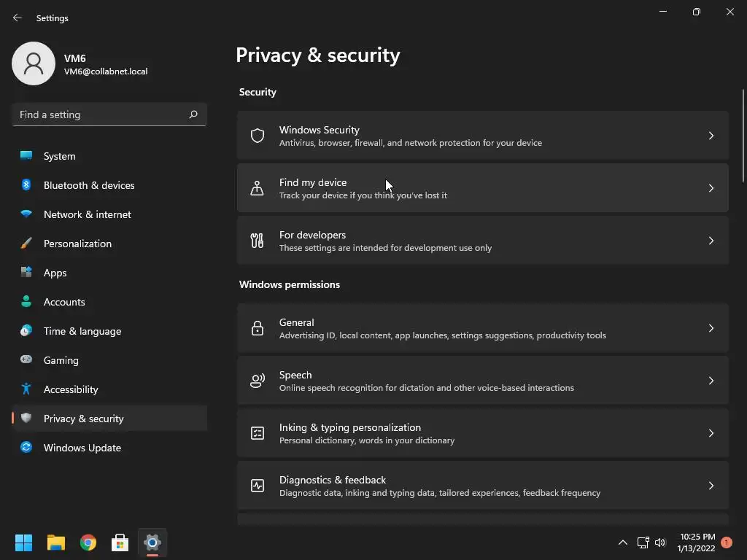Go to Bluetooth & devices settings
This screenshot has height=560, width=747.
pos(89,185)
